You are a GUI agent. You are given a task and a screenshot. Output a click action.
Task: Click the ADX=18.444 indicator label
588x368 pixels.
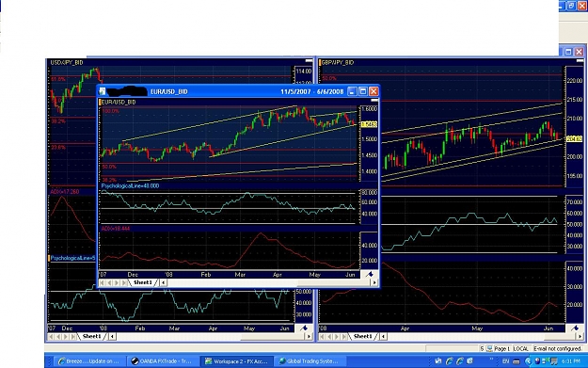click(x=116, y=229)
